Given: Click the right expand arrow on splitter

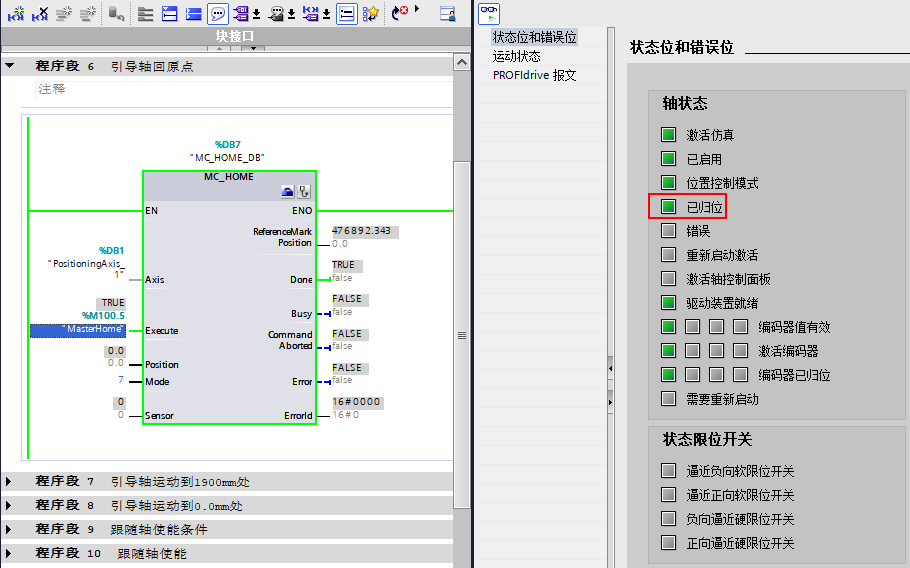Looking at the screenshot, I should click(x=611, y=402).
